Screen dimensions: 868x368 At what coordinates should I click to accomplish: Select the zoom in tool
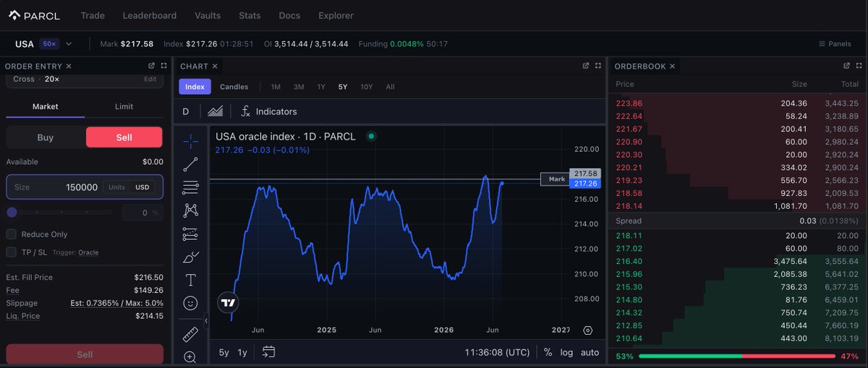pyautogui.click(x=190, y=356)
